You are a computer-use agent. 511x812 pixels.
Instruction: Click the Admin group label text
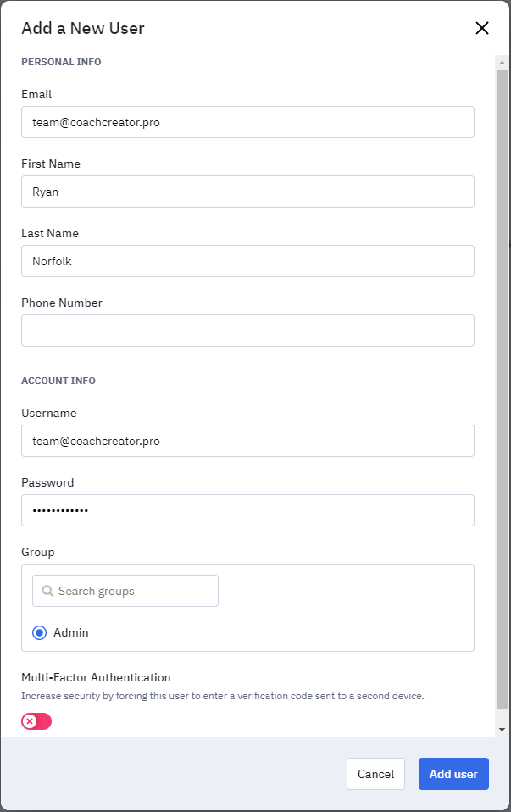point(73,632)
